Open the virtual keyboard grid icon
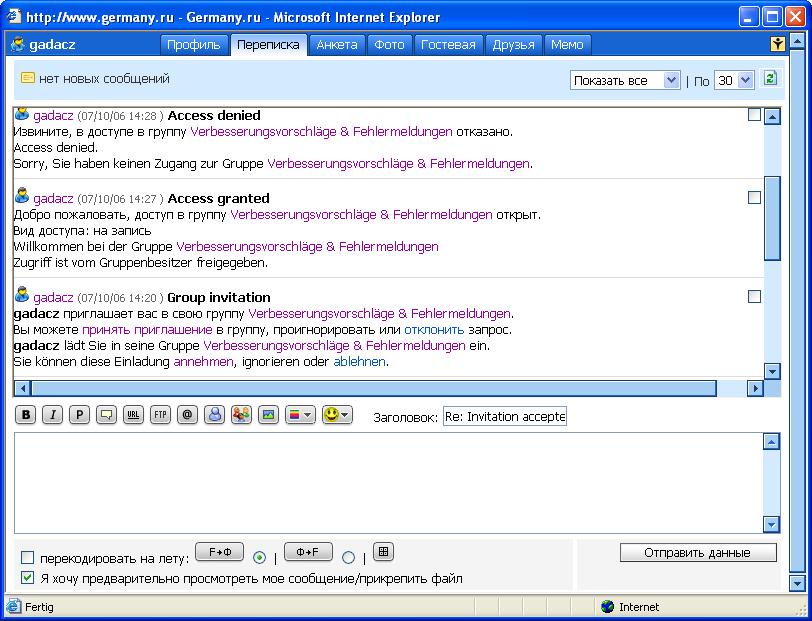Image resolution: width=812 pixels, height=621 pixels. click(x=383, y=552)
